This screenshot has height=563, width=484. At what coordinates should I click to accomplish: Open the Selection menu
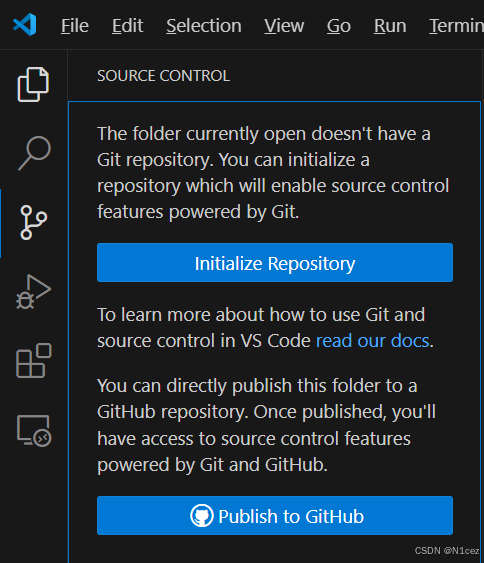tap(204, 26)
